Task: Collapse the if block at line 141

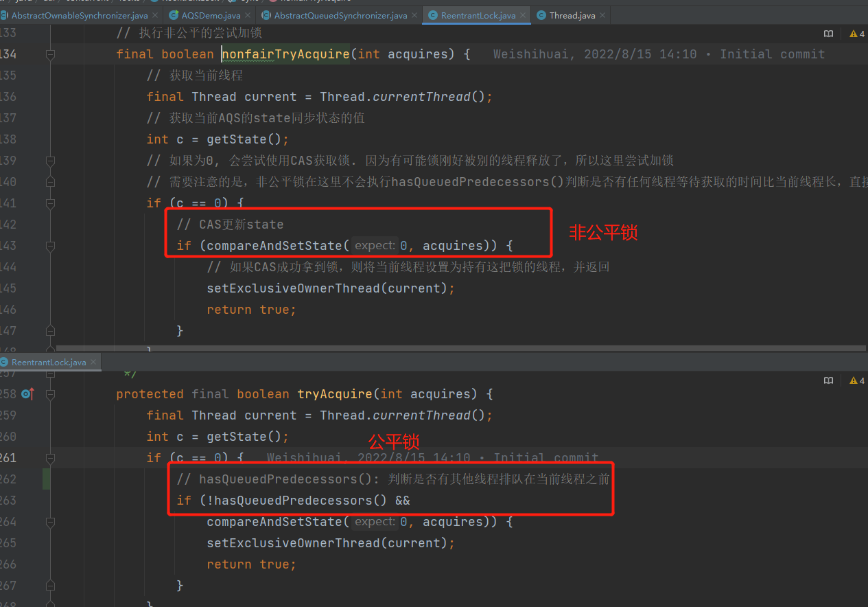Action: coord(50,203)
